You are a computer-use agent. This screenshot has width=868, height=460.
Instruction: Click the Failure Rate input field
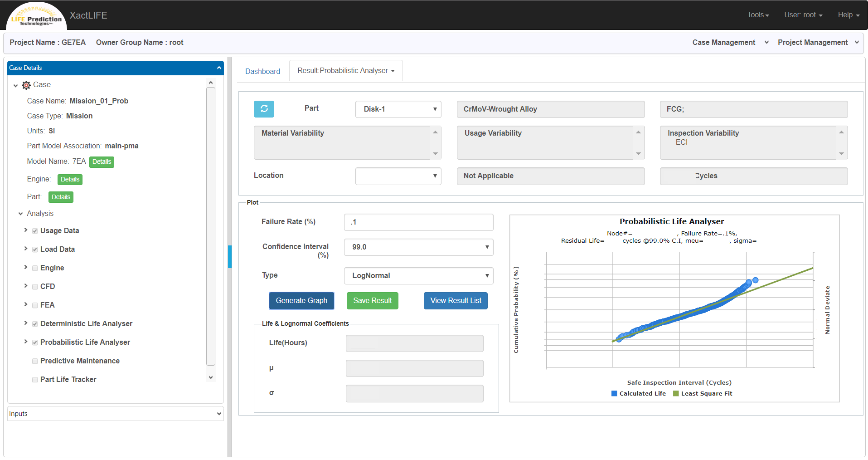click(x=418, y=222)
